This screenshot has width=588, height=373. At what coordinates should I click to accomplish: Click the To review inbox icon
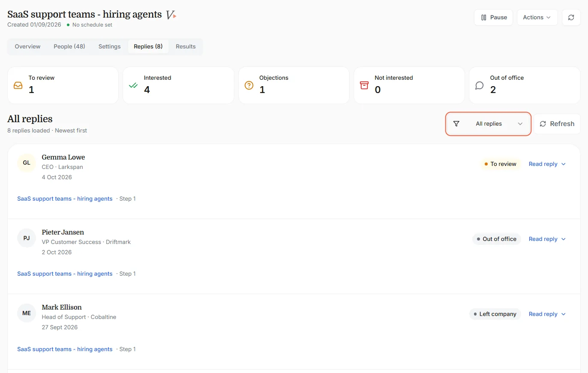click(x=18, y=85)
